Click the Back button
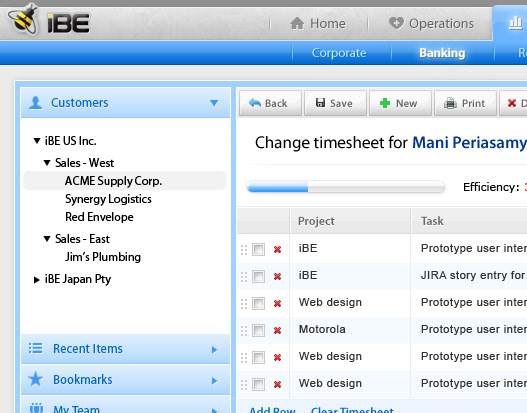Screen dimensions: 527x413 point(270,103)
